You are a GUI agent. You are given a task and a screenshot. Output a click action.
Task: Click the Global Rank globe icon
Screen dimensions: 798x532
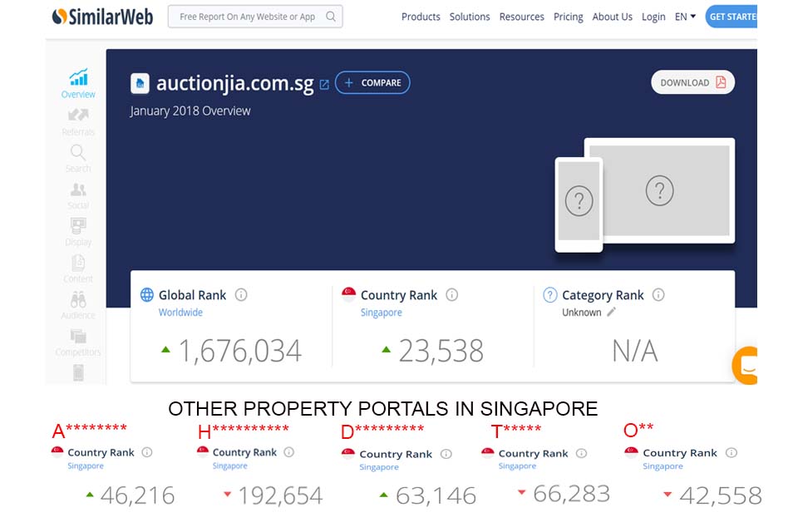[146, 295]
